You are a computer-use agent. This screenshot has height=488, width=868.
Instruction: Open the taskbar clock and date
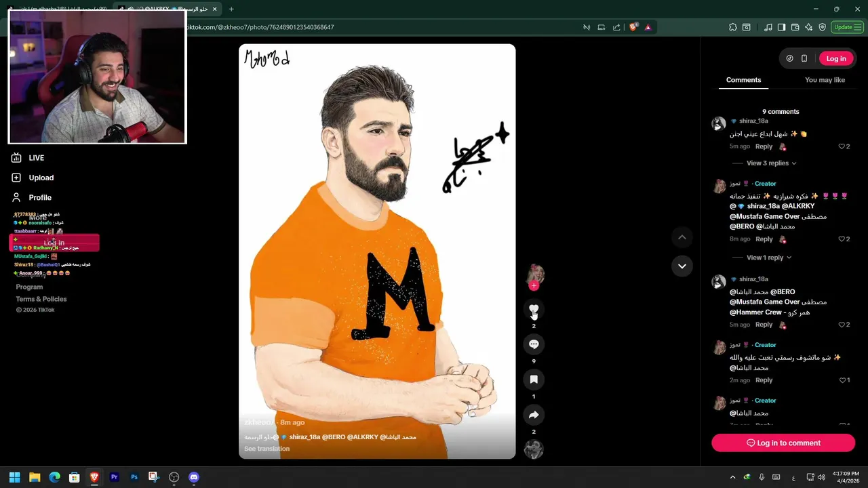pyautogui.click(x=846, y=477)
